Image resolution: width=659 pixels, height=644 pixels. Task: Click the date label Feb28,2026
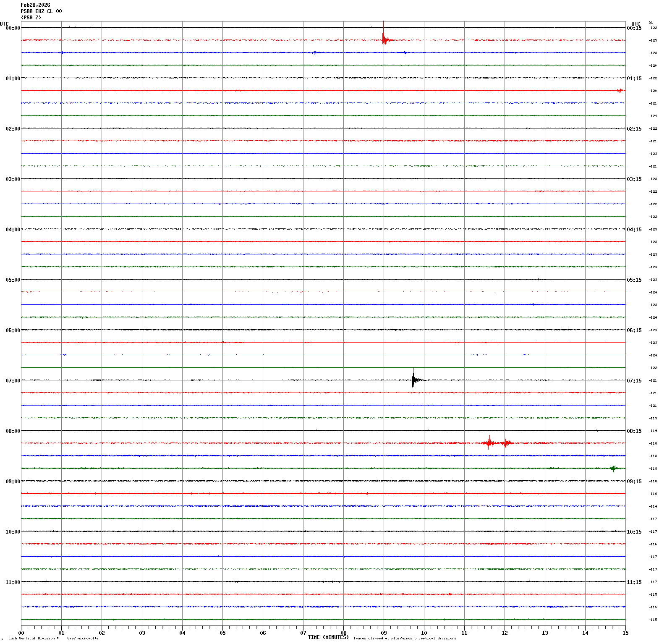click(35, 5)
